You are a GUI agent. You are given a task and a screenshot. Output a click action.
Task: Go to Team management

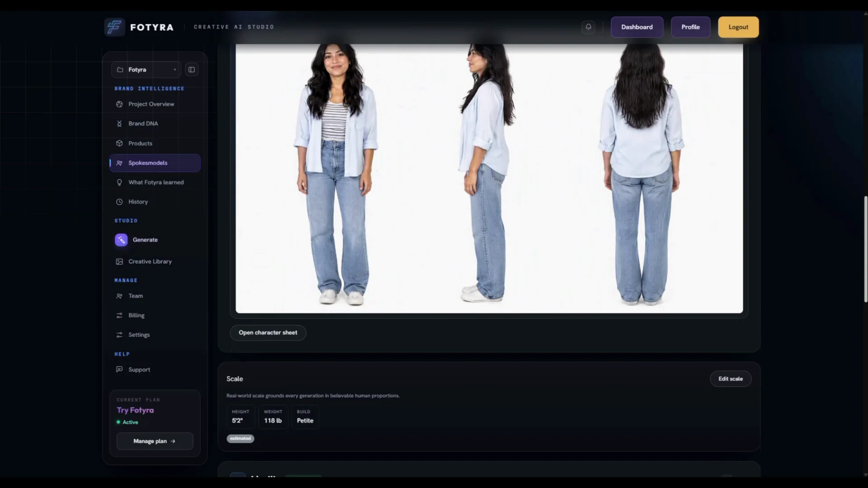coord(155,296)
